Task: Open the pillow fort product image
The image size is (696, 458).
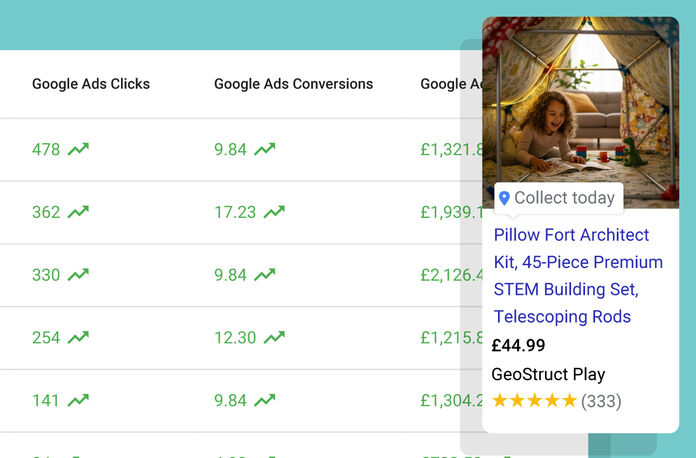Action: [x=580, y=100]
